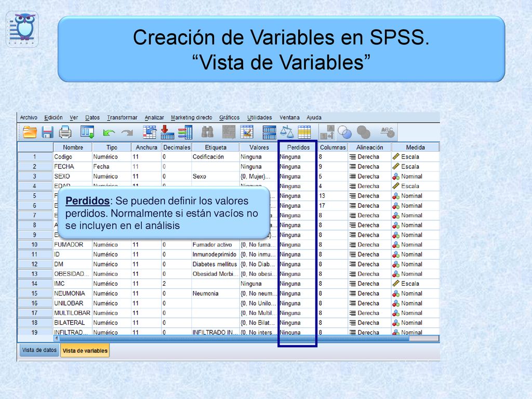Undo the last action with the green arrow

click(109, 132)
